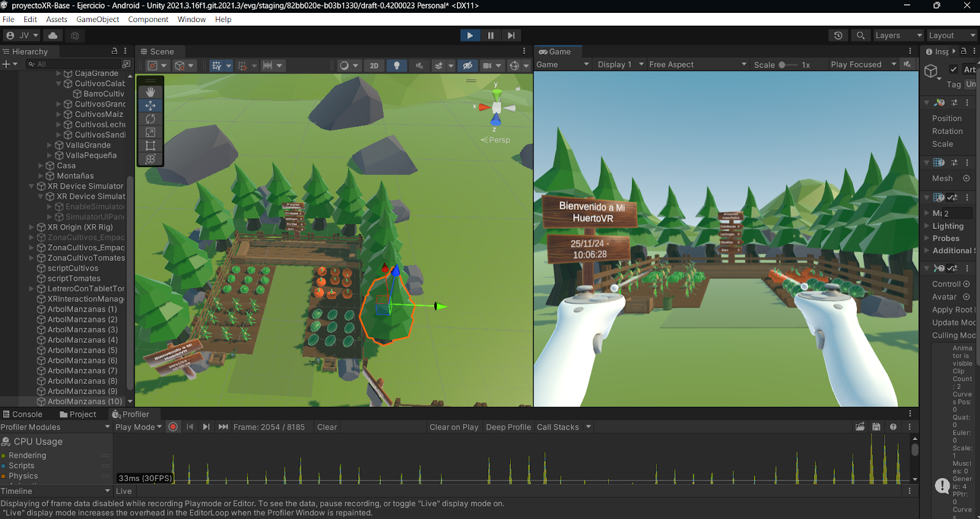Toggle the Profiler record button
The width and height of the screenshot is (980, 519).
click(173, 427)
